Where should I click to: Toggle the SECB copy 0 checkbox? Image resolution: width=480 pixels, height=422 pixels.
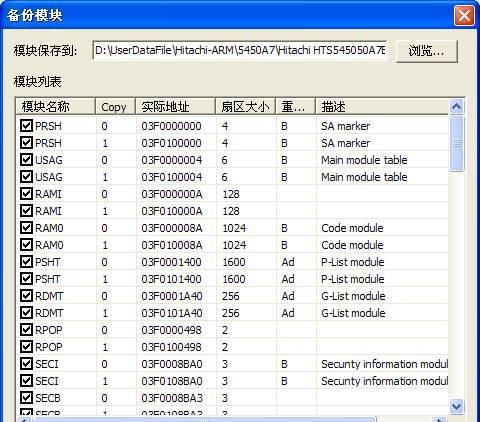tap(26, 398)
